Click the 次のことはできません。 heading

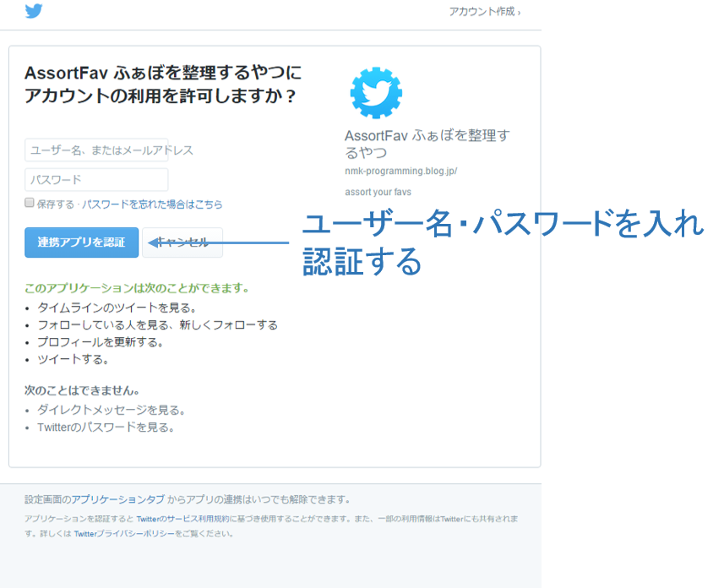[x=82, y=391]
